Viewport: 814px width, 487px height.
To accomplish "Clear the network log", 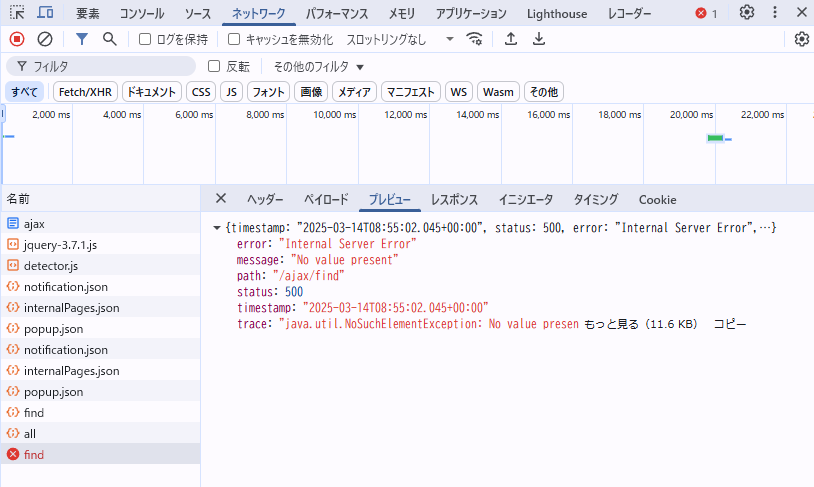I will click(x=45, y=39).
